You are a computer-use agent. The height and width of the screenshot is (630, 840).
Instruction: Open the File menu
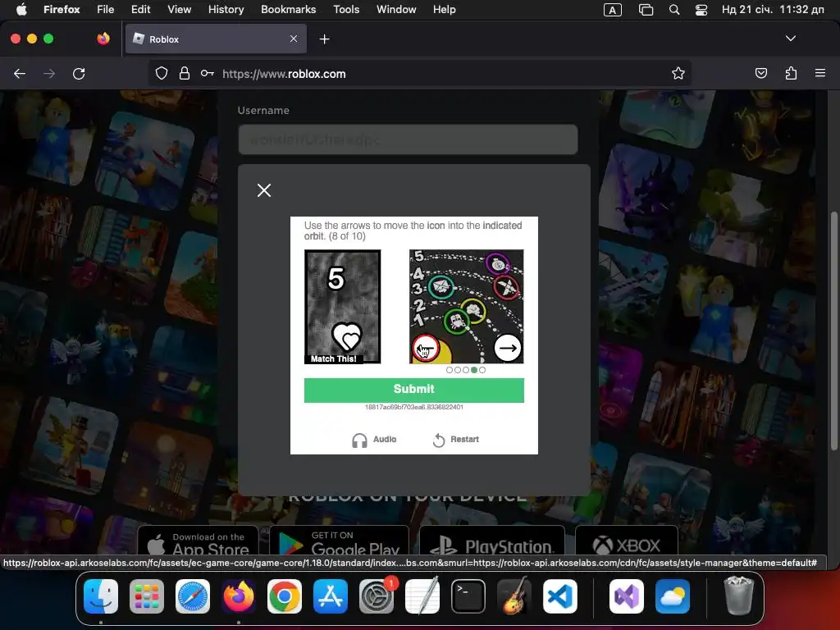[106, 10]
